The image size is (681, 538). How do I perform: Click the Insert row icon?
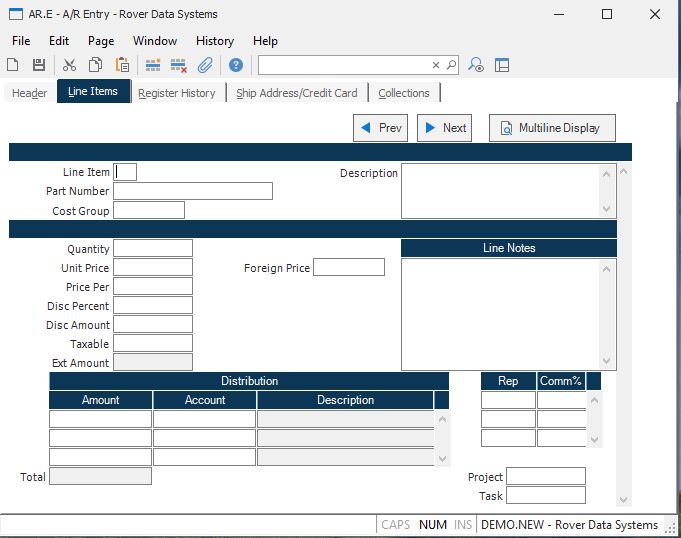tap(153, 65)
